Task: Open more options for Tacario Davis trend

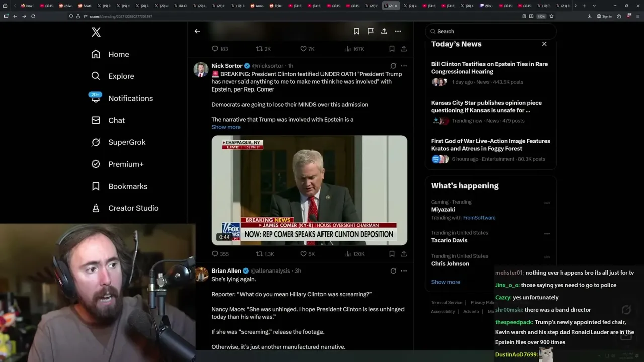Action: 547,234
